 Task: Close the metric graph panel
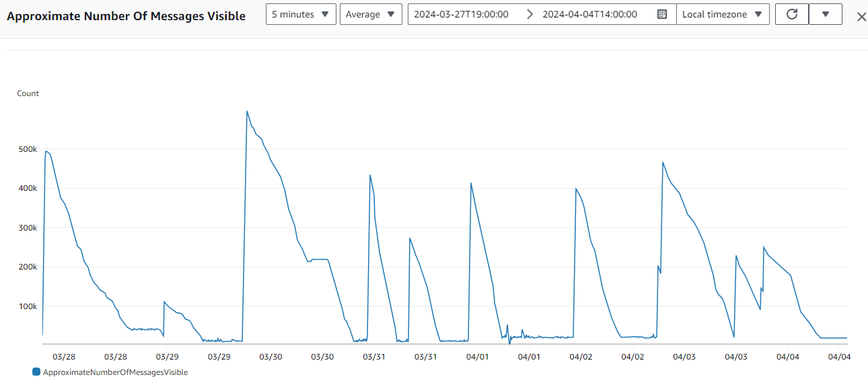click(861, 16)
